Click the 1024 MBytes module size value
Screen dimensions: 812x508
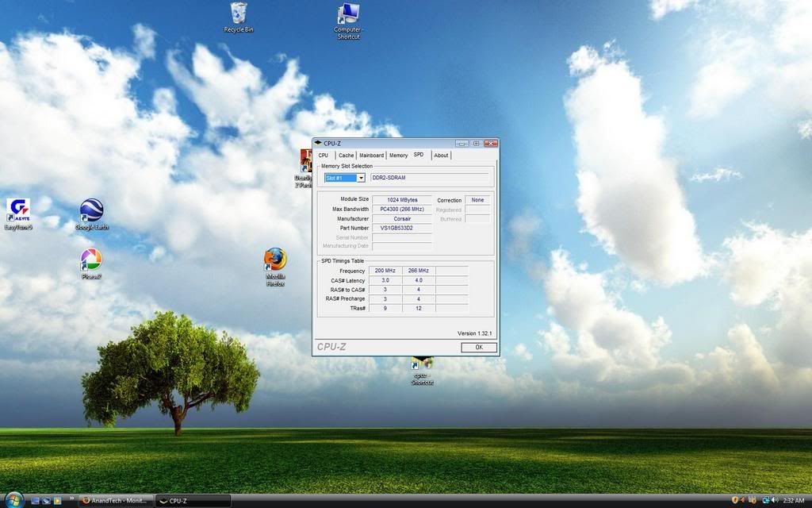(x=402, y=199)
